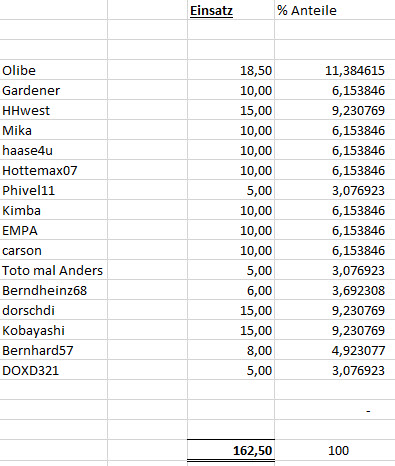
Task: Select the 100 percent total cell
Action: pos(335,450)
